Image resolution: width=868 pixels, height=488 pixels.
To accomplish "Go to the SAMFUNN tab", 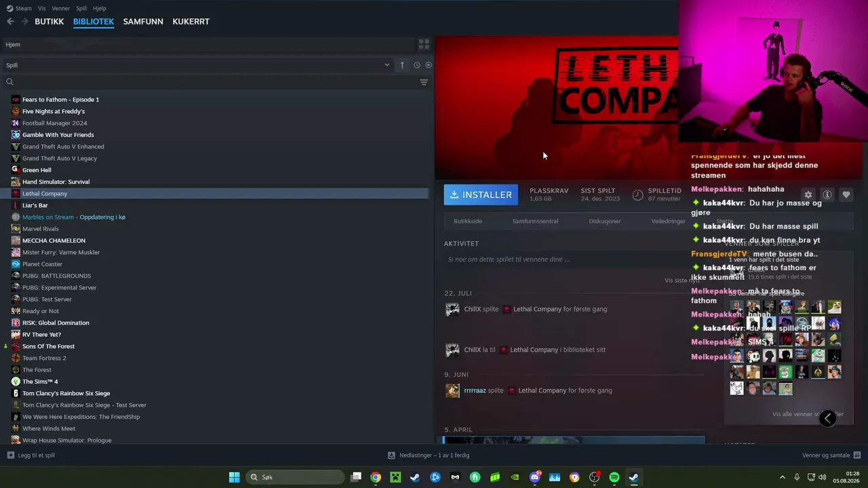I will (143, 22).
